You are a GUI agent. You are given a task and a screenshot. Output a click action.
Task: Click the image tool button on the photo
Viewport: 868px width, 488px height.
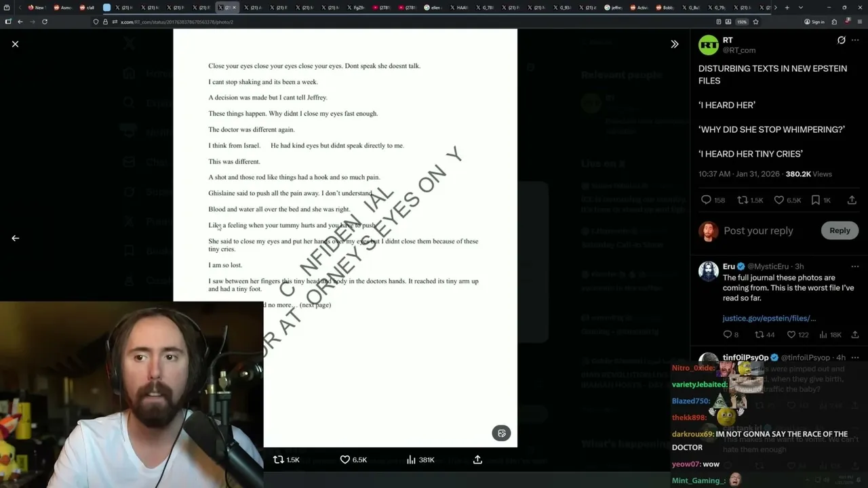pos(501,433)
